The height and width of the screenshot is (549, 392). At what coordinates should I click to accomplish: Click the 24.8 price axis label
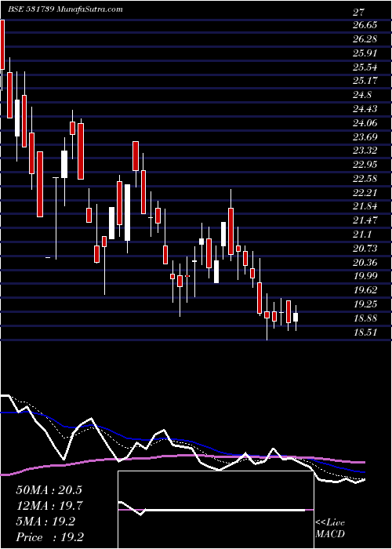coord(362,95)
